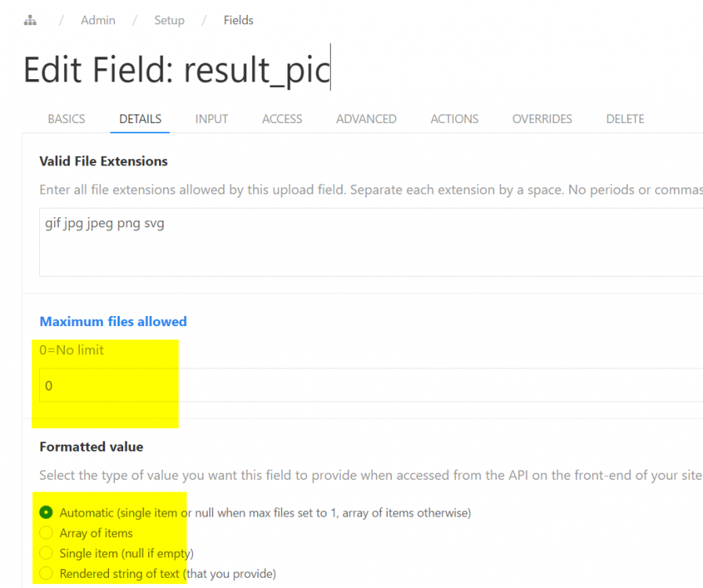Select the Delete tab

click(x=625, y=119)
